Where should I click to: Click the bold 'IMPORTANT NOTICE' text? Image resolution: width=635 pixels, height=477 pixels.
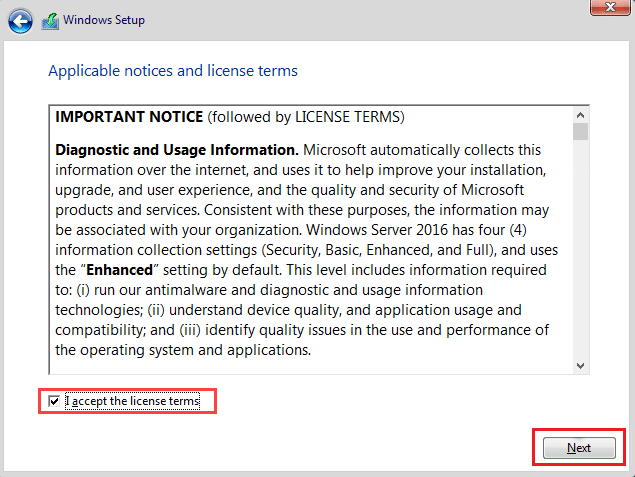129,117
